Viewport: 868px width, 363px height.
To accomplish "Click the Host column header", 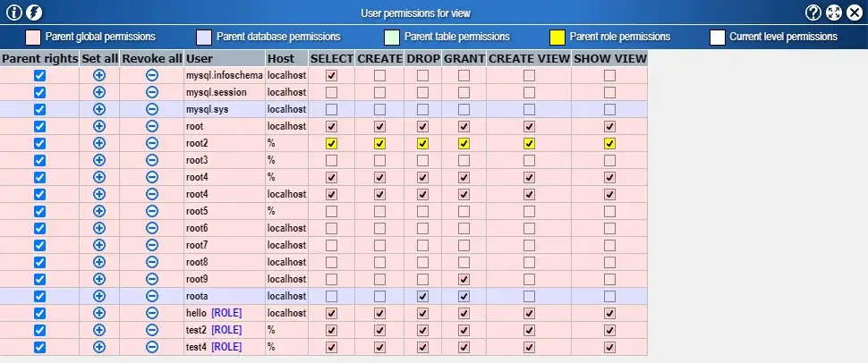I will [x=286, y=59].
